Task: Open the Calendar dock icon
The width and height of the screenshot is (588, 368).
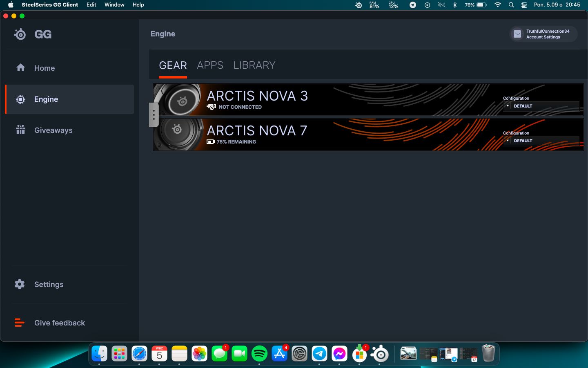Action: click(x=159, y=353)
